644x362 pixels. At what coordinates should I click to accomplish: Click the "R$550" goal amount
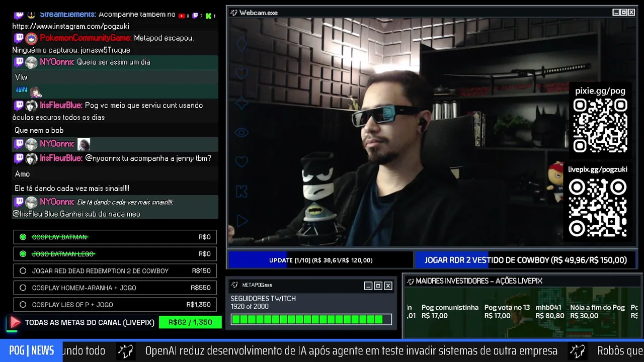201,288
